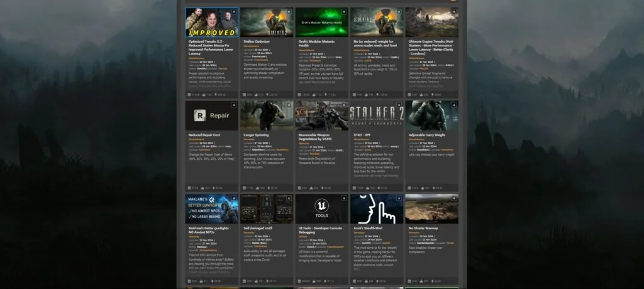Viewport: 644px width, 289px height.
Task: Click plus icon on Axxii's Stealth Mod thumbnail
Action: pyautogui.click(x=399, y=199)
